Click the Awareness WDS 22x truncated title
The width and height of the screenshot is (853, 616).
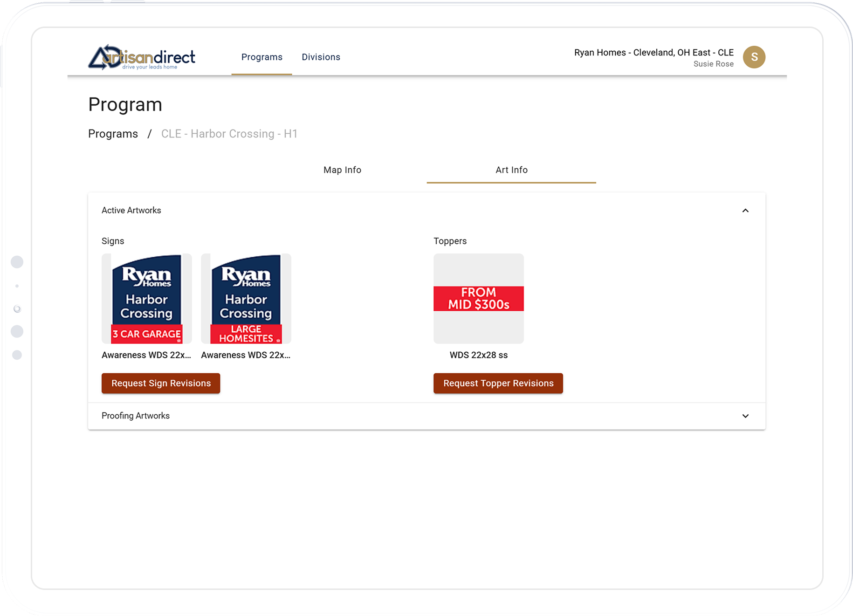coord(146,355)
